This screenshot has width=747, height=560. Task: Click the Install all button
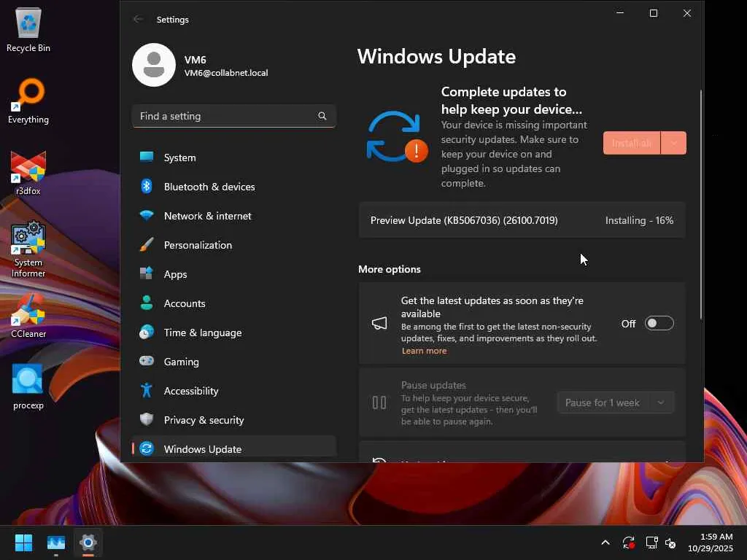coord(632,143)
